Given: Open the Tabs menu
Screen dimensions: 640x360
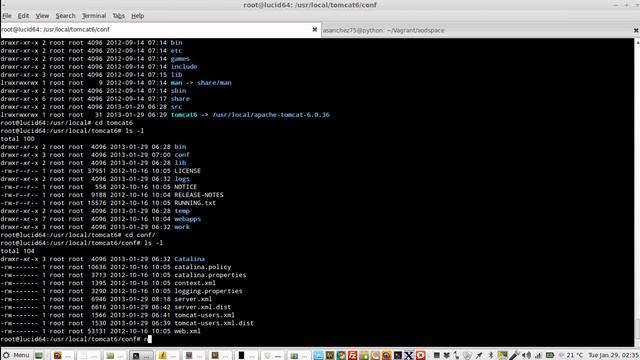Looking at the screenshot, I should coord(118,16).
